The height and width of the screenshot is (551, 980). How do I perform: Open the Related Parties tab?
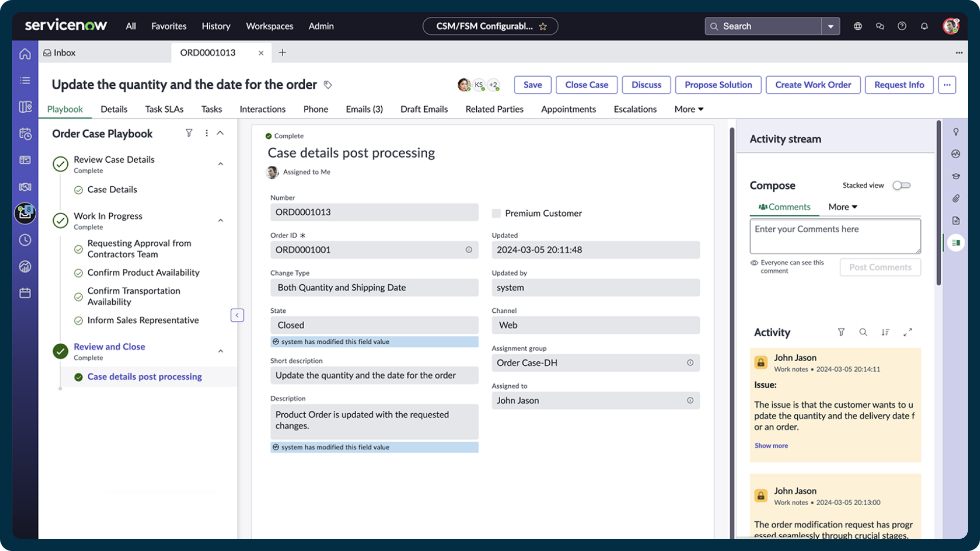tap(494, 109)
